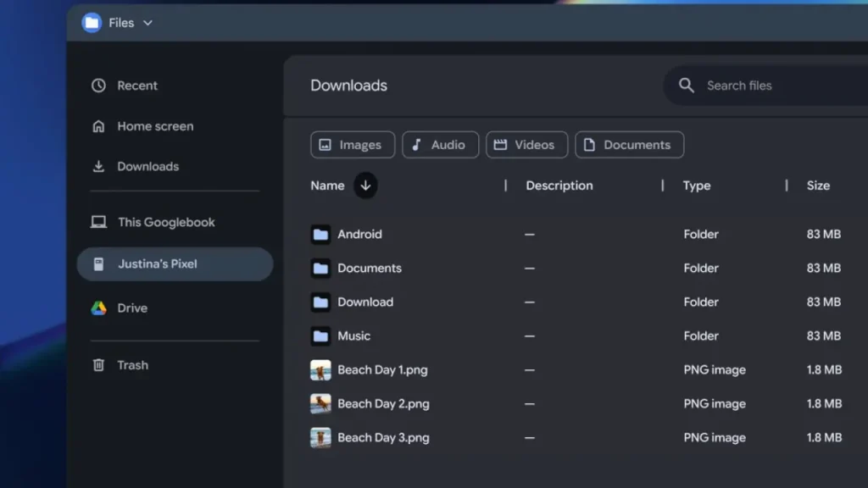
Task: Click the Files app folder icon
Action: (x=92, y=23)
